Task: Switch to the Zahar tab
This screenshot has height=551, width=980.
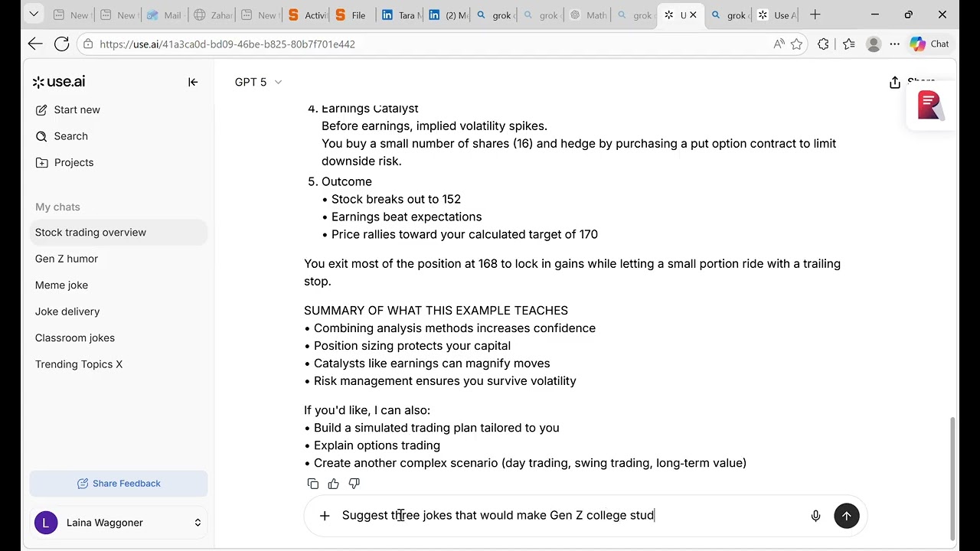Action: click(x=212, y=15)
